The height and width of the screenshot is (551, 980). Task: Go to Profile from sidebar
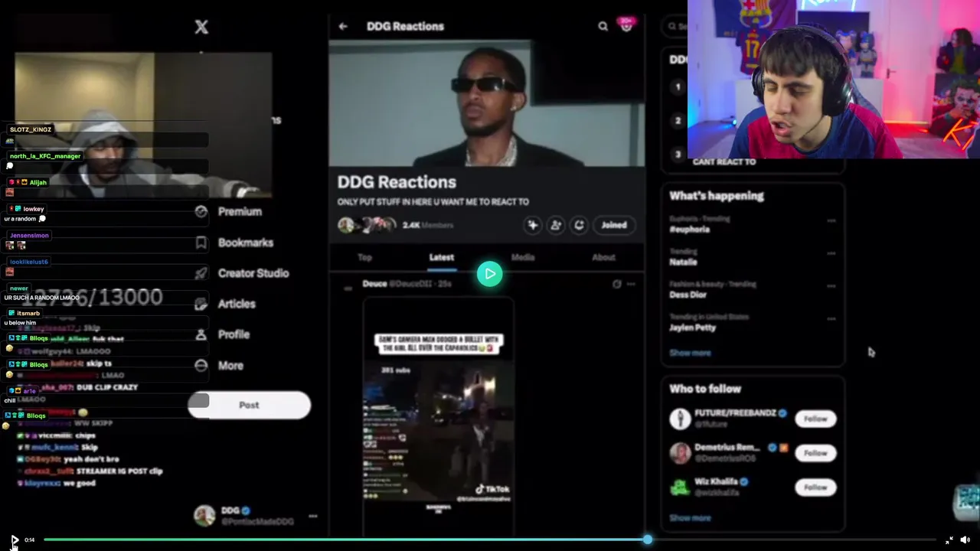(234, 334)
